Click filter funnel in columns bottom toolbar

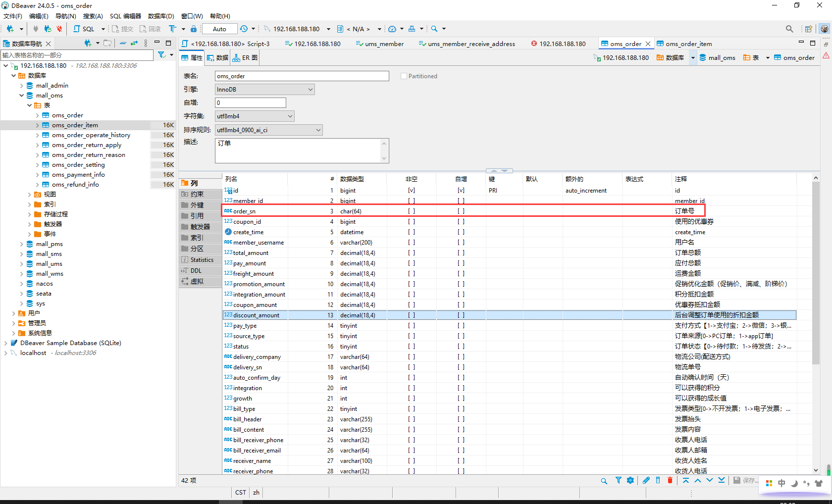(619, 480)
